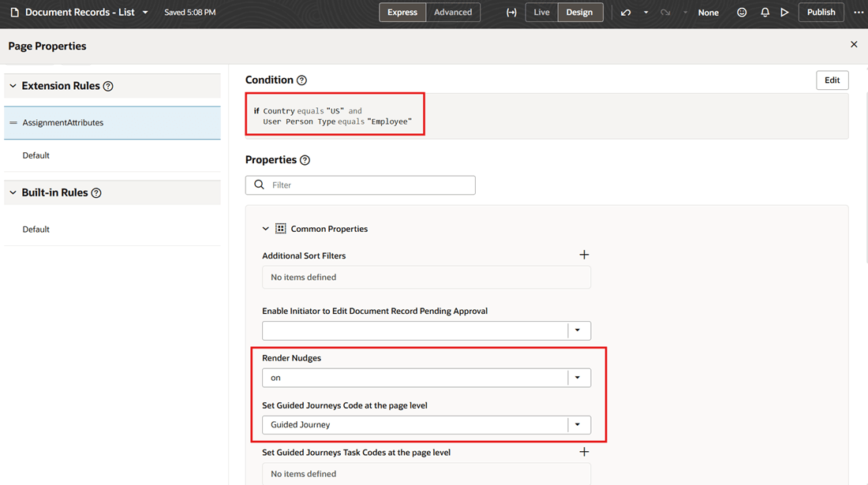Click the None label in toolbar
The image size is (868, 485).
point(708,12)
